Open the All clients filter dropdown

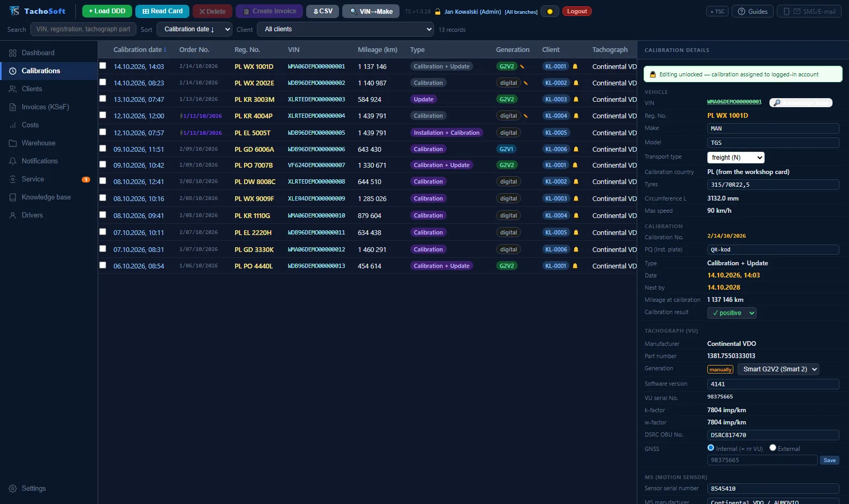[345, 29]
